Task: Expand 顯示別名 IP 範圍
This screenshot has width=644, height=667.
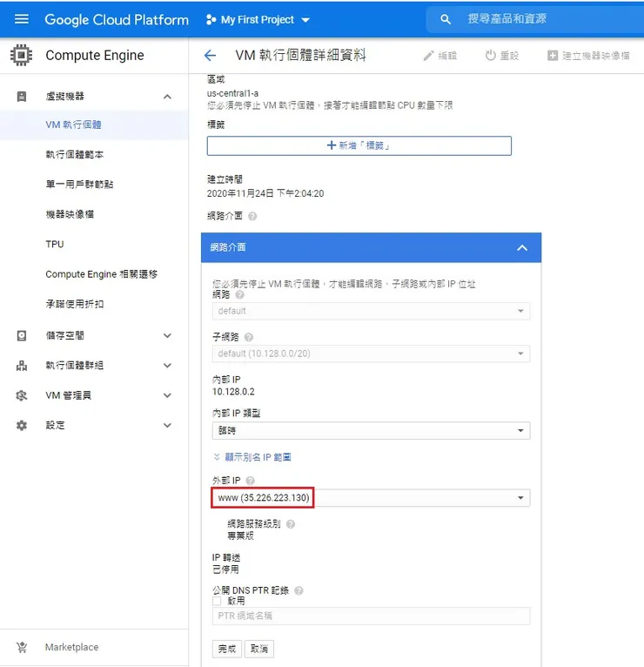Action: click(252, 457)
